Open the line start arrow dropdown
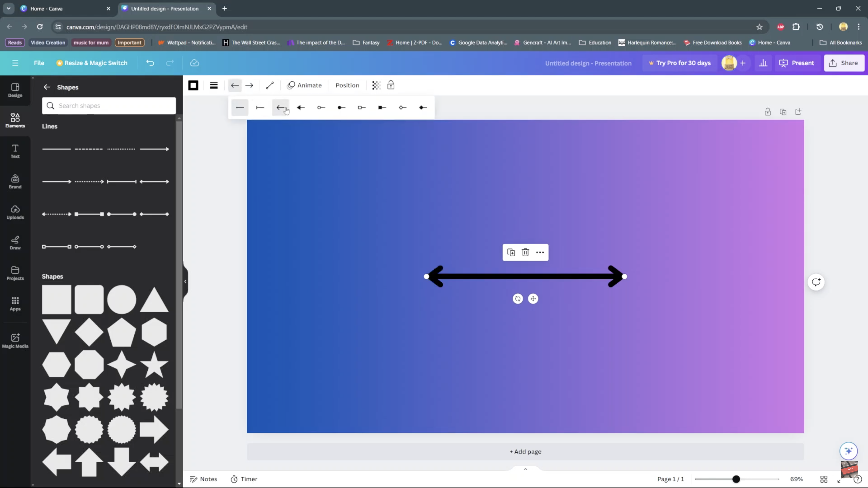 (235, 86)
